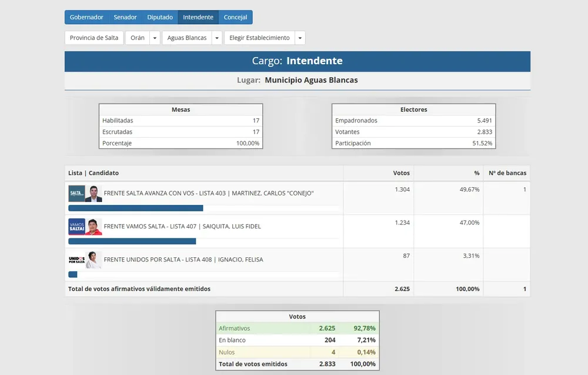Screen dimensions: 588x375
Task: Switch to the Gobernador tab
Action: point(86,17)
